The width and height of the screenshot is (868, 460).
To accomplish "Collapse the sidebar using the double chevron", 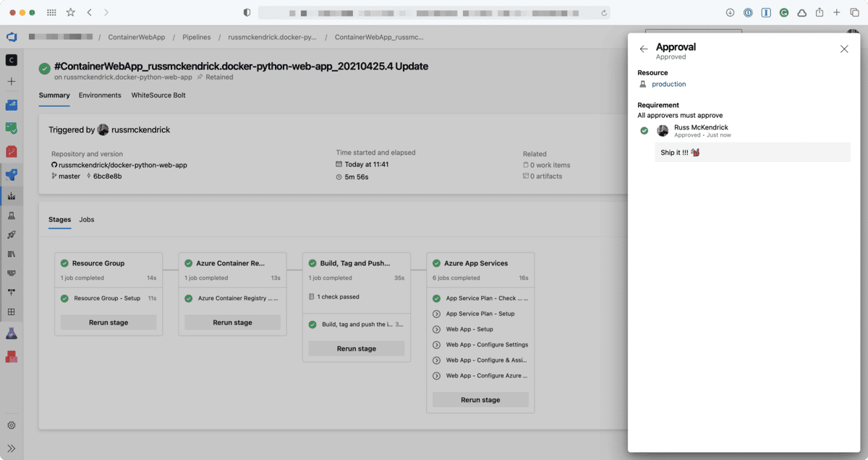I will (11, 448).
